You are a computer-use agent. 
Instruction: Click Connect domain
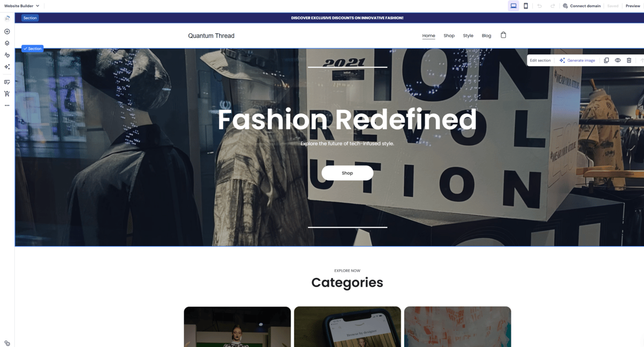[x=582, y=6]
